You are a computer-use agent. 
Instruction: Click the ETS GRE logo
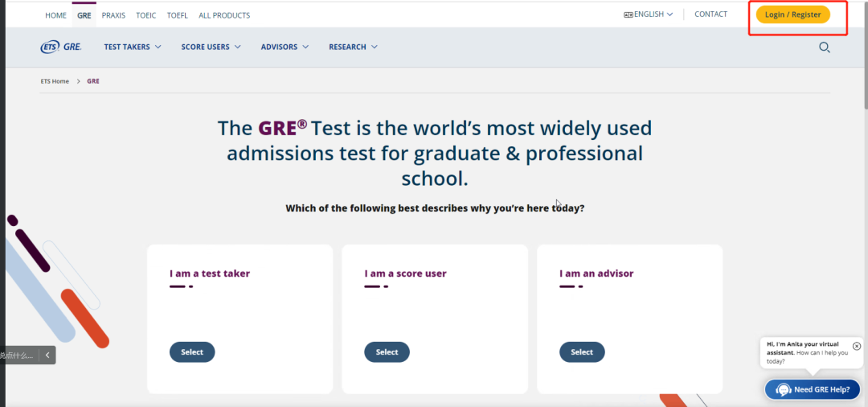point(60,47)
